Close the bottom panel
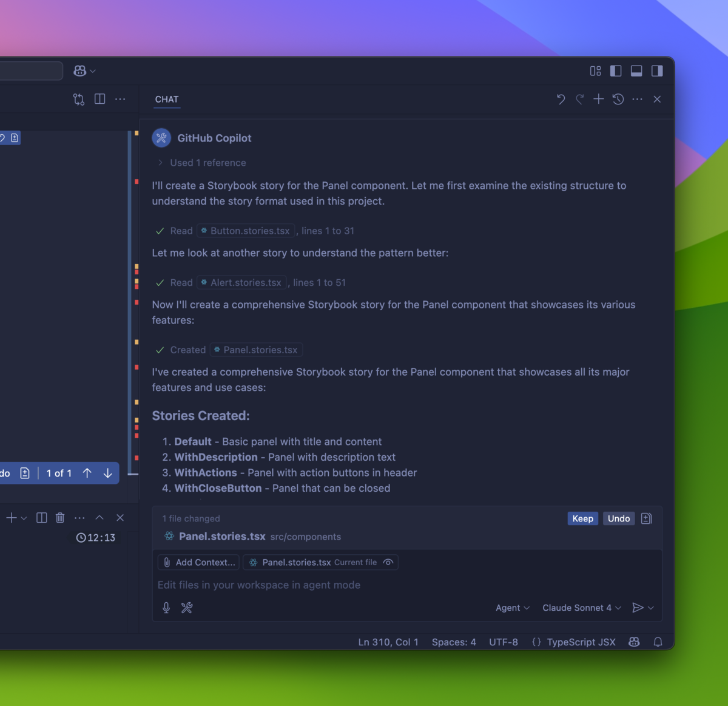This screenshot has height=706, width=728. click(120, 518)
